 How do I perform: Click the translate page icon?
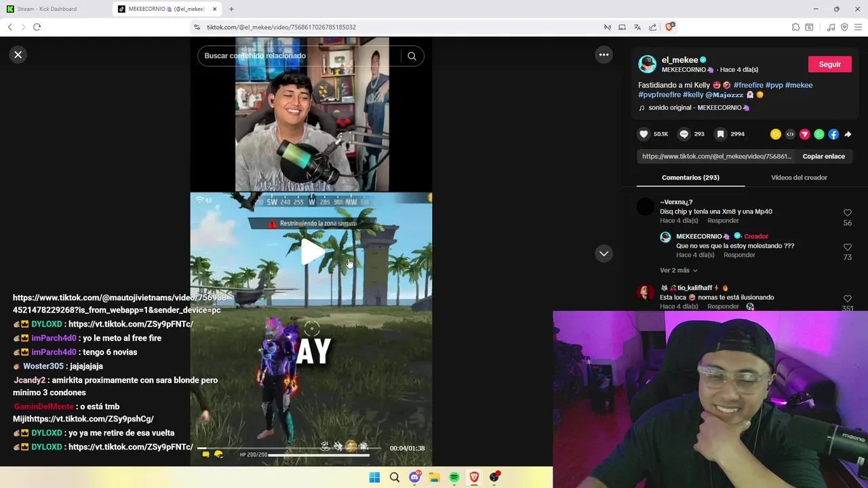coord(637,27)
